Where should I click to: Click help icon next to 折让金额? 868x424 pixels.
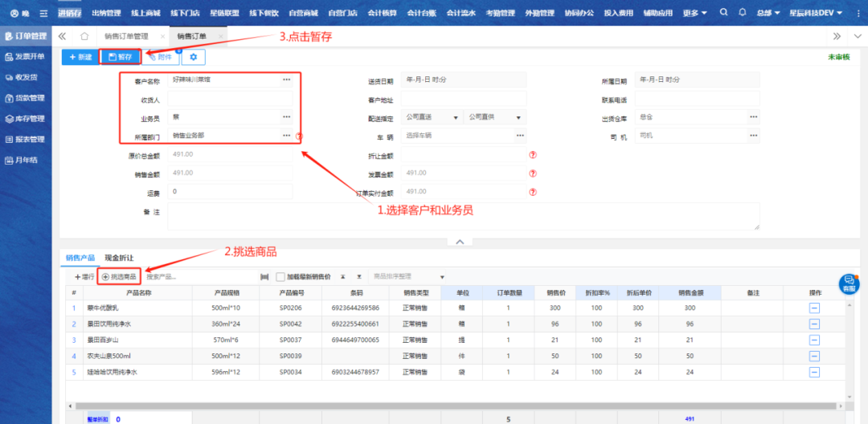coord(532,154)
